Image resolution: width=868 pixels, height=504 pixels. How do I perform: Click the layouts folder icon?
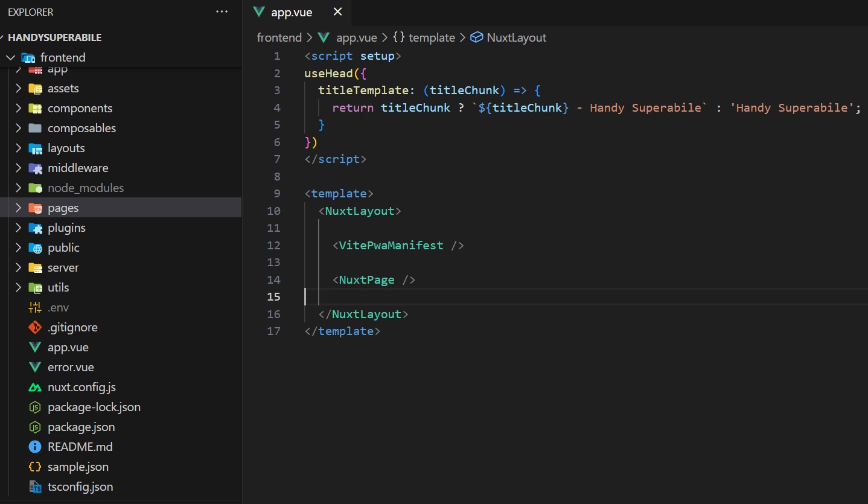35,148
